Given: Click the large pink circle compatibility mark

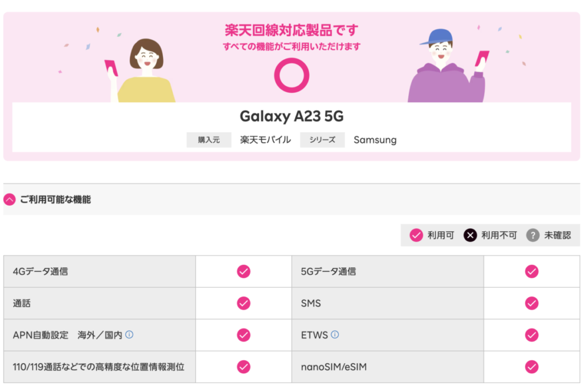Looking at the screenshot, I should (292, 75).
